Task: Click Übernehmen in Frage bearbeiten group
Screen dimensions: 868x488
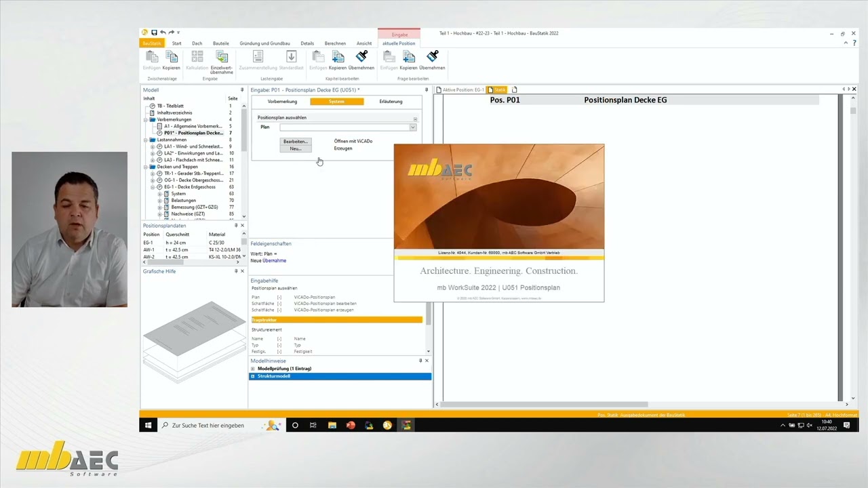Action: 432,60
